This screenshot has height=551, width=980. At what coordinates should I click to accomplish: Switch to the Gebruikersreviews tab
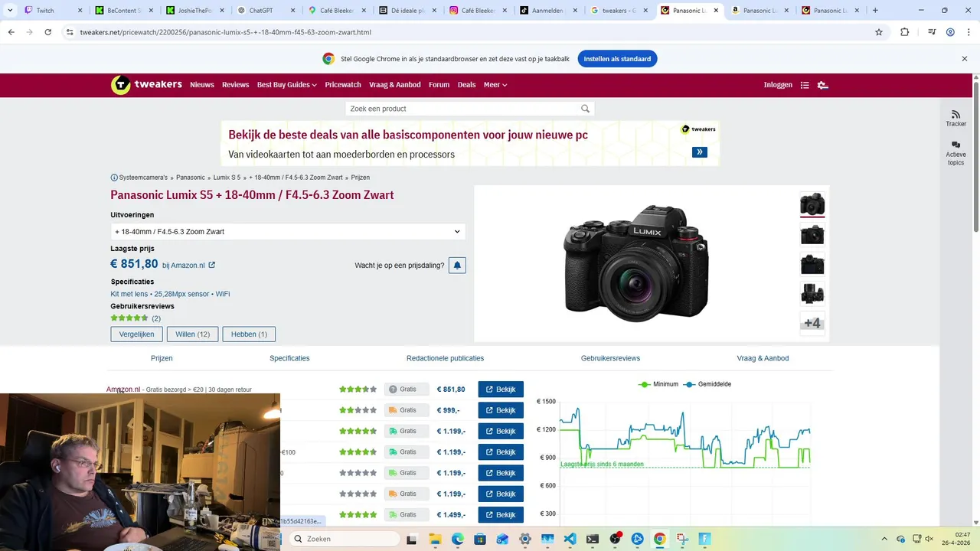pyautogui.click(x=610, y=358)
